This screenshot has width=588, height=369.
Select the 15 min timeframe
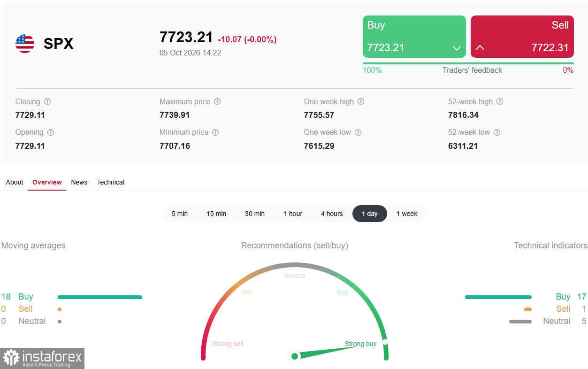point(216,214)
